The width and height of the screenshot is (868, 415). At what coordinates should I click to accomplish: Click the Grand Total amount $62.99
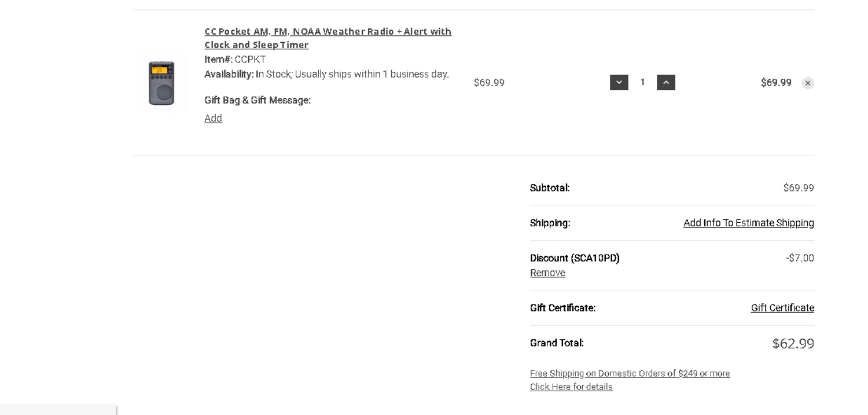793,343
